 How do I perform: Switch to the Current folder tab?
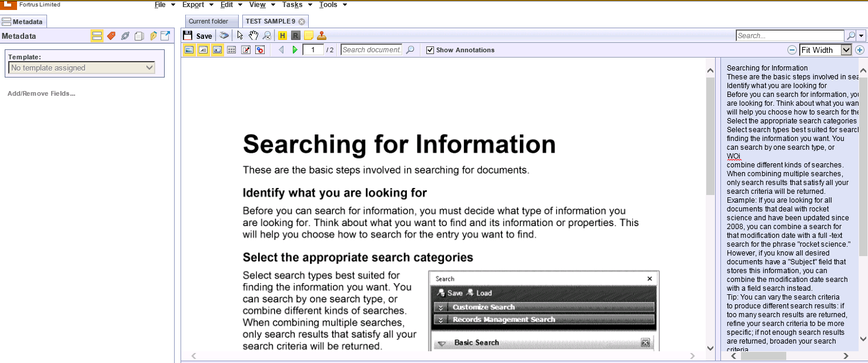click(208, 21)
